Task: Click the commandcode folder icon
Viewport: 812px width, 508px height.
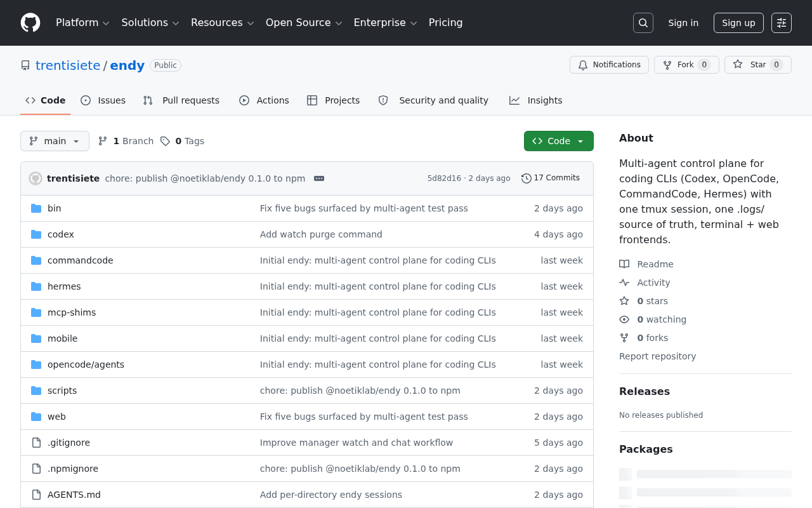Action: (36, 260)
